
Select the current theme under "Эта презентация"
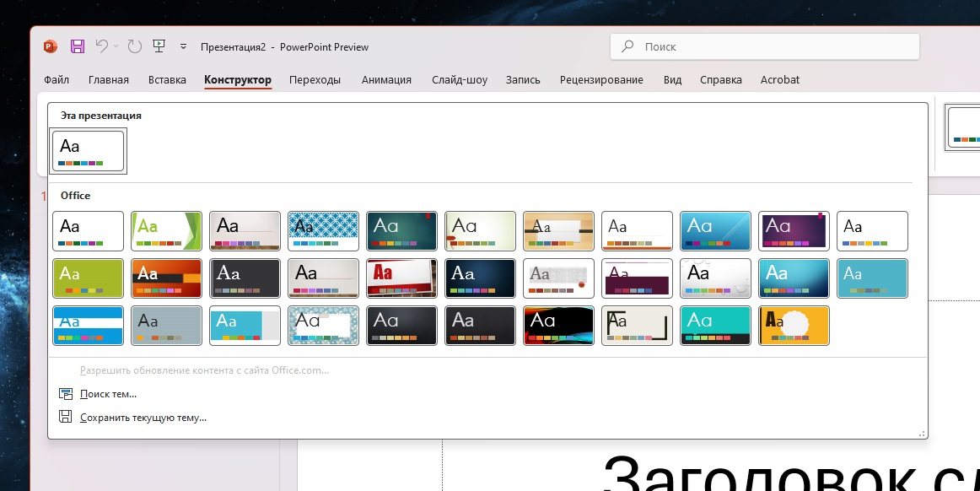tap(89, 152)
